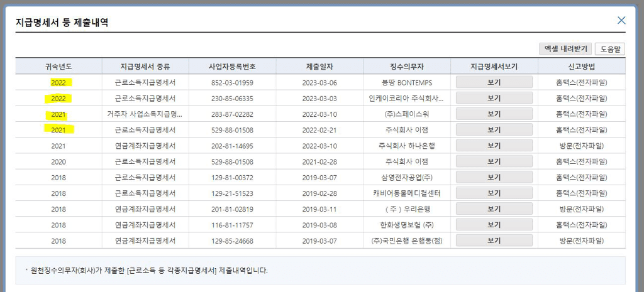This screenshot has height=292, width=644.
Task: Click 연금계좌지급명세서 in the 하나은행 row
Action: [145, 146]
